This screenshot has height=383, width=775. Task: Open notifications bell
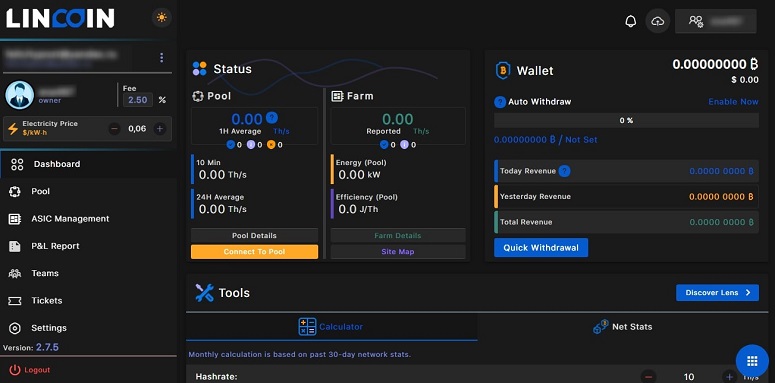point(631,21)
